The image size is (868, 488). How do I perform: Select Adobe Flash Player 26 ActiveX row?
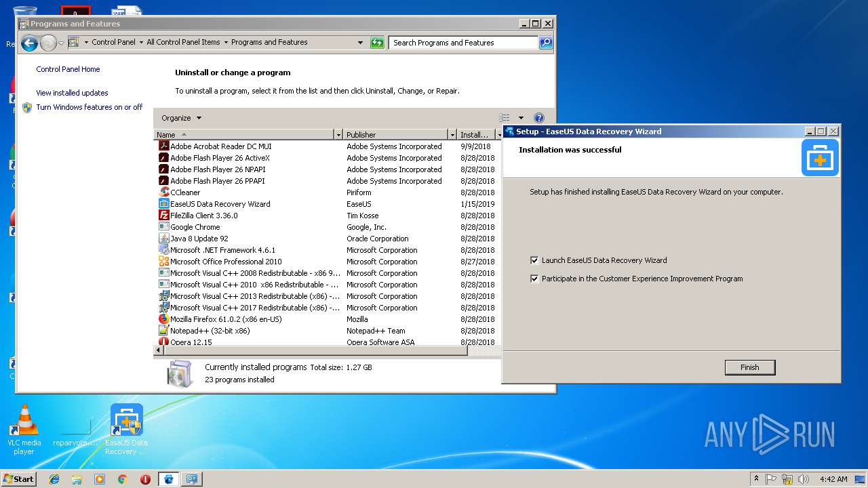click(327, 157)
